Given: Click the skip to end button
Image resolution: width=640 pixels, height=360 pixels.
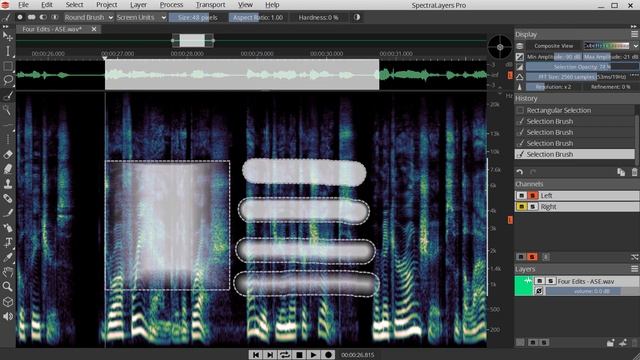Looking at the screenshot, I should (x=270, y=355).
